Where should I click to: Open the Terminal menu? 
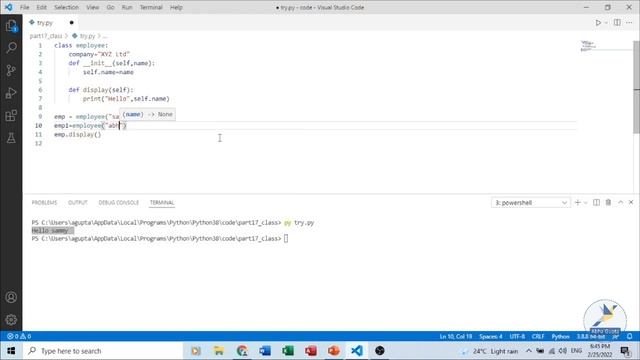(x=151, y=7)
